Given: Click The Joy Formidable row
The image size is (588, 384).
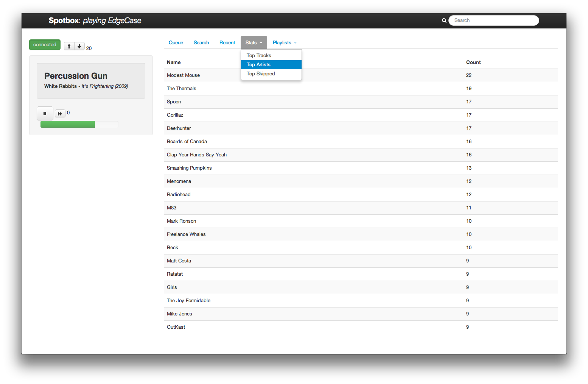Looking at the screenshot, I should click(x=361, y=301).
